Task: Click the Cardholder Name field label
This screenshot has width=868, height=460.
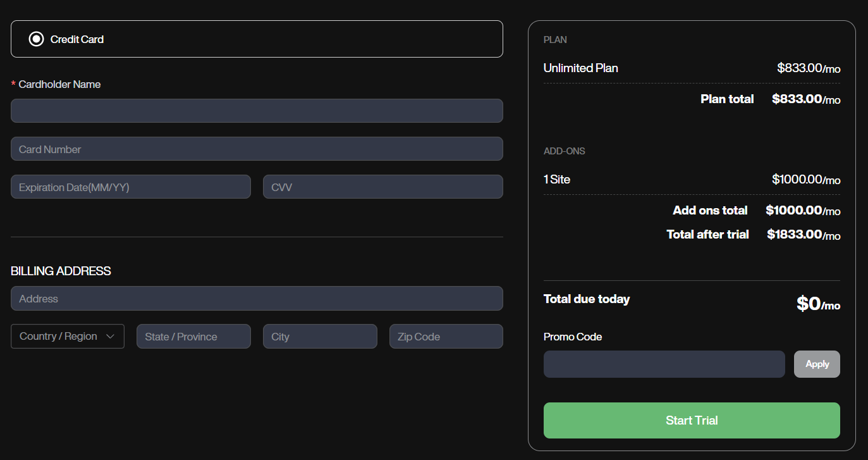Action: [59, 85]
